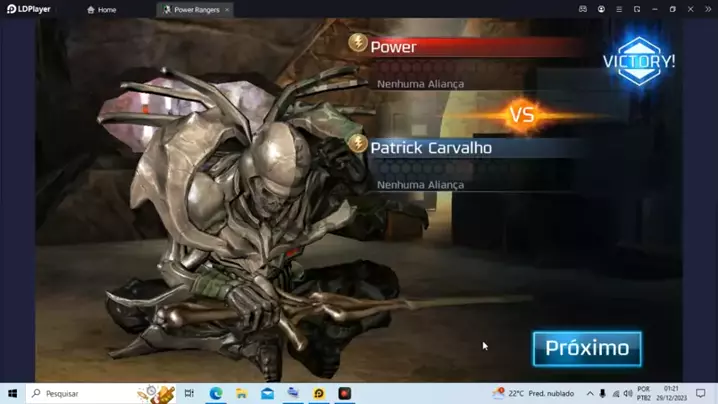Click the VS flame badge
This screenshot has height=404, width=718.
pyautogui.click(x=522, y=115)
